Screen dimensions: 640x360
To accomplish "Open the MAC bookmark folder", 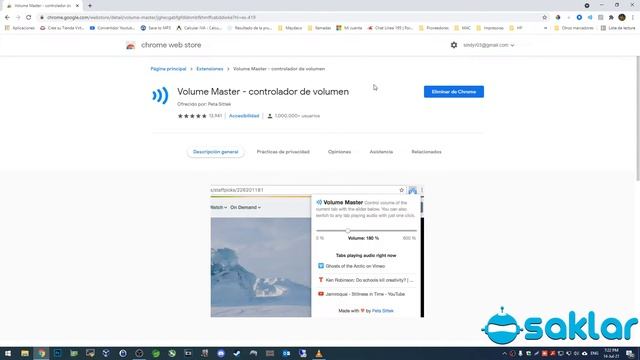I will [462, 28].
